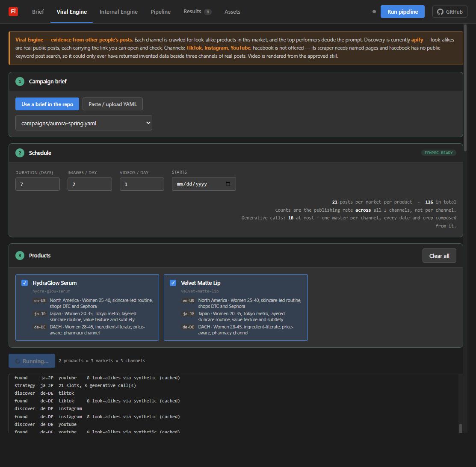Switch to the Internal Engine tab
Viewport: 476px width, 467px height.
coord(119,12)
